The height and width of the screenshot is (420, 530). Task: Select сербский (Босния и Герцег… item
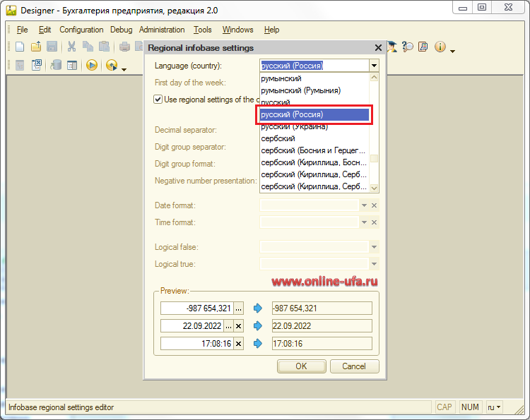point(314,150)
